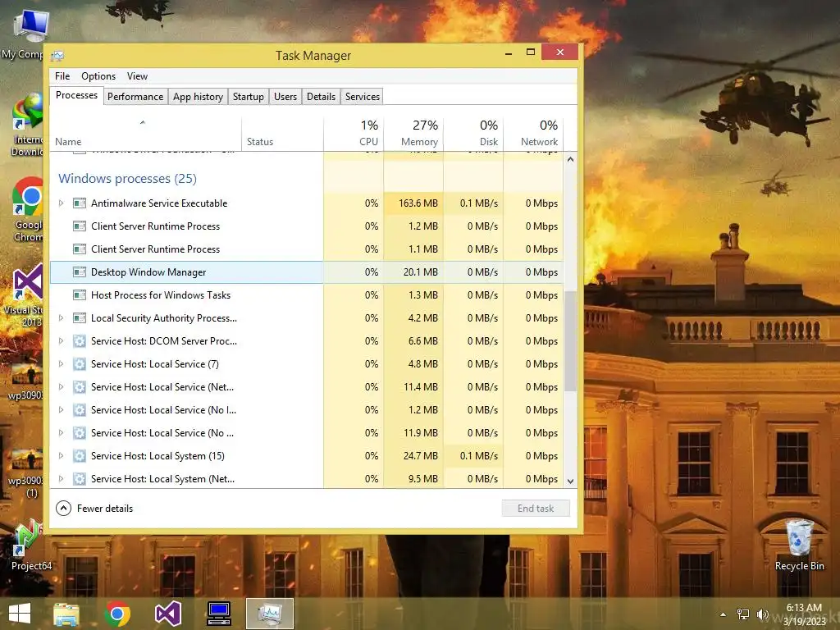Expand Service Host: Local System (Net...)
The width and height of the screenshot is (840, 630).
(61, 479)
